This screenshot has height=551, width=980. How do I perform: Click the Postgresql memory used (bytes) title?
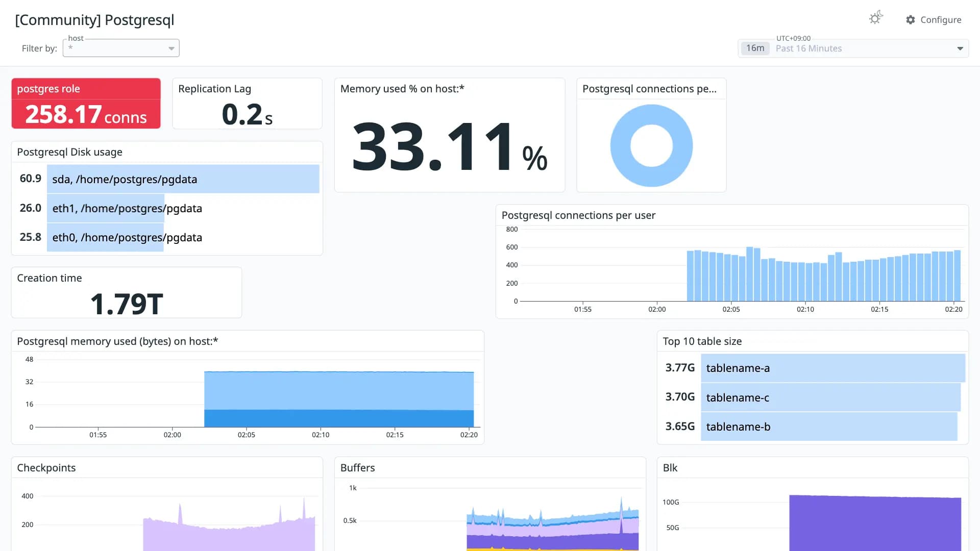[117, 341]
